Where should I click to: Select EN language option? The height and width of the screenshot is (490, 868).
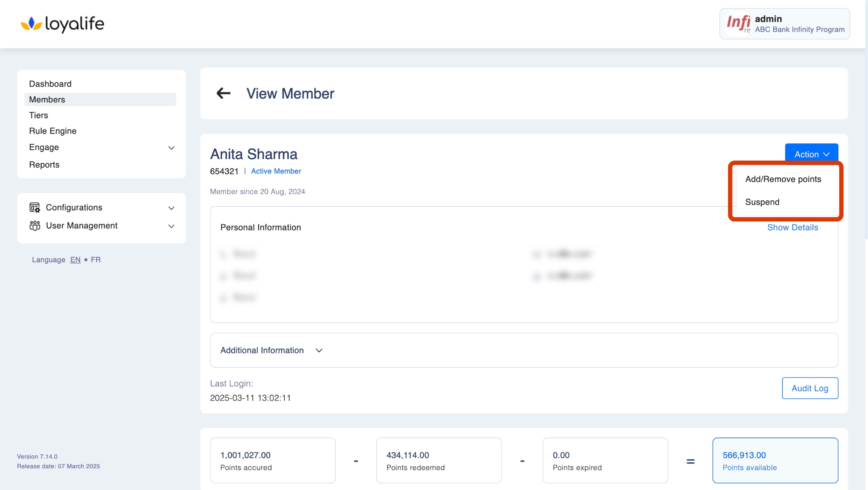point(75,260)
